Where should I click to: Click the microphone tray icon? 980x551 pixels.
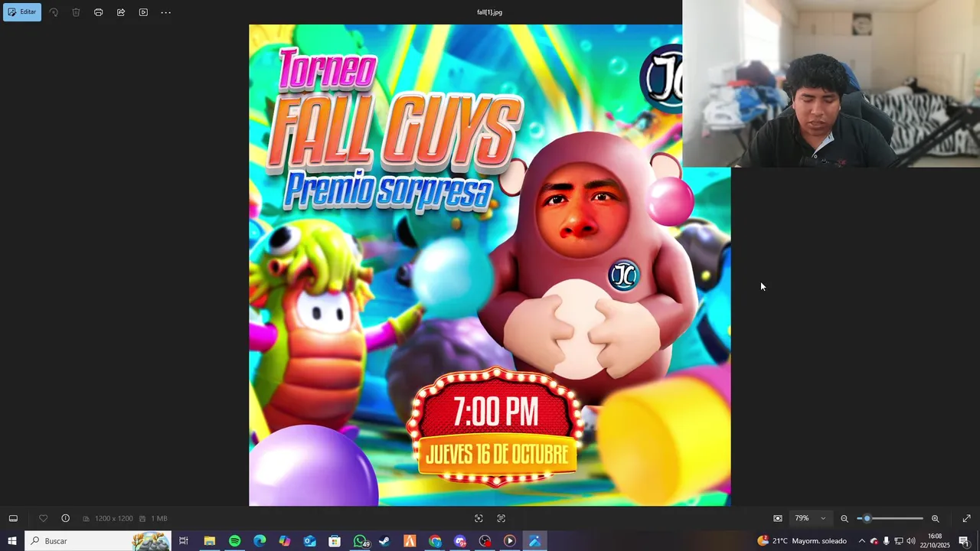(x=886, y=541)
